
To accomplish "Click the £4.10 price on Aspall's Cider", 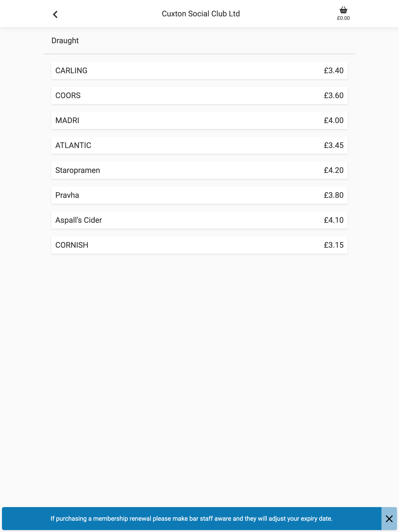I will coord(334,220).
